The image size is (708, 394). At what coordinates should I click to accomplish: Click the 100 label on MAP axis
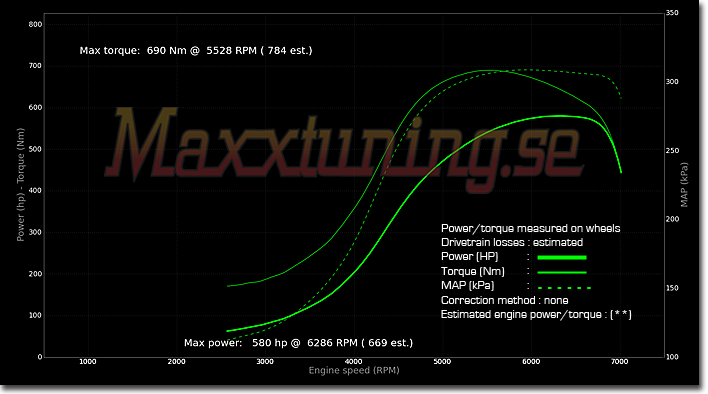click(672, 357)
